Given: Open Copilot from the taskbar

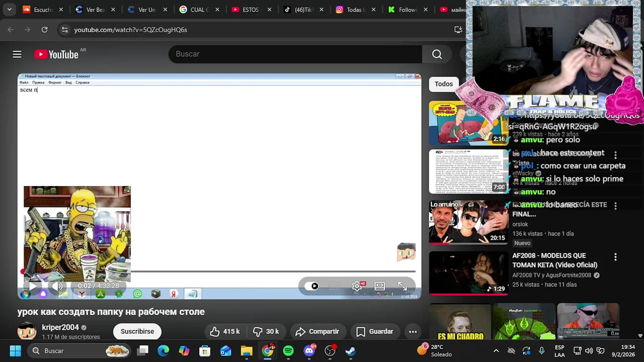Looking at the screenshot, I should [184, 350].
